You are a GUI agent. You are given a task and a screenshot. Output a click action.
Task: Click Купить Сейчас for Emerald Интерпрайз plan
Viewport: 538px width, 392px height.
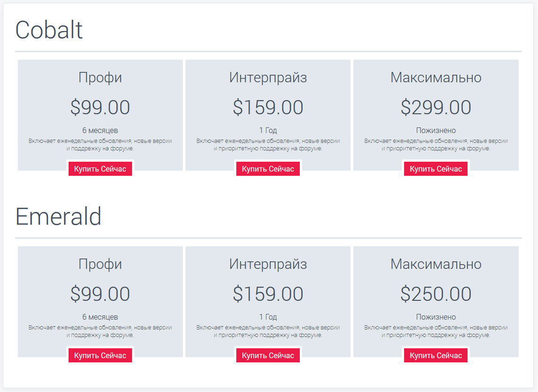[x=268, y=355]
